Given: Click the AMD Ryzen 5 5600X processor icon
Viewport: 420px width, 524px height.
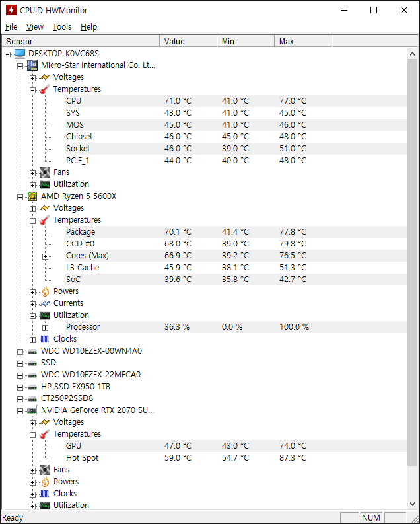Looking at the screenshot, I should [x=32, y=196].
